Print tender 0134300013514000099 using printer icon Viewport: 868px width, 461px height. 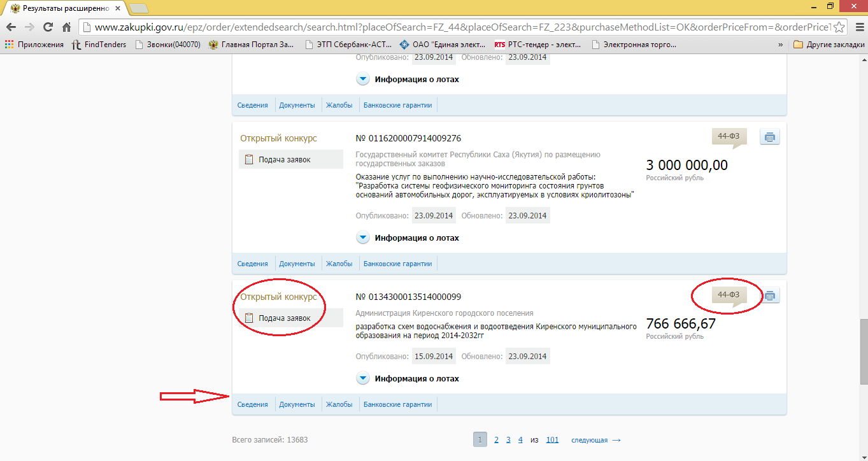pos(770,296)
